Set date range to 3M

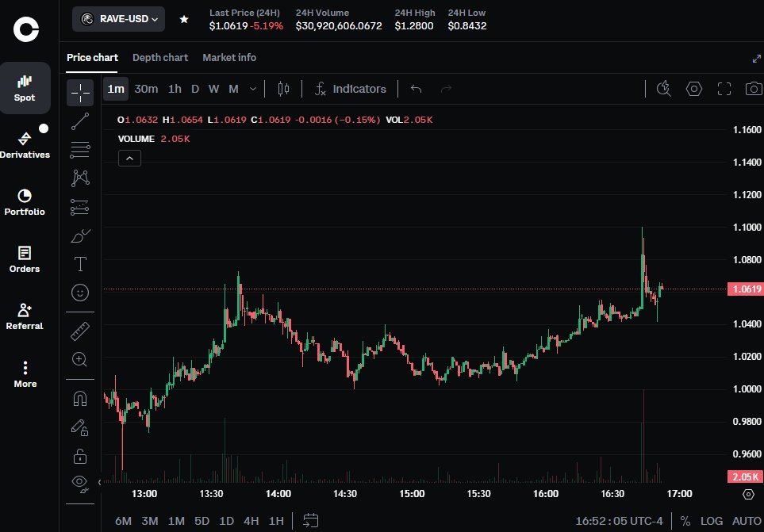click(x=150, y=521)
